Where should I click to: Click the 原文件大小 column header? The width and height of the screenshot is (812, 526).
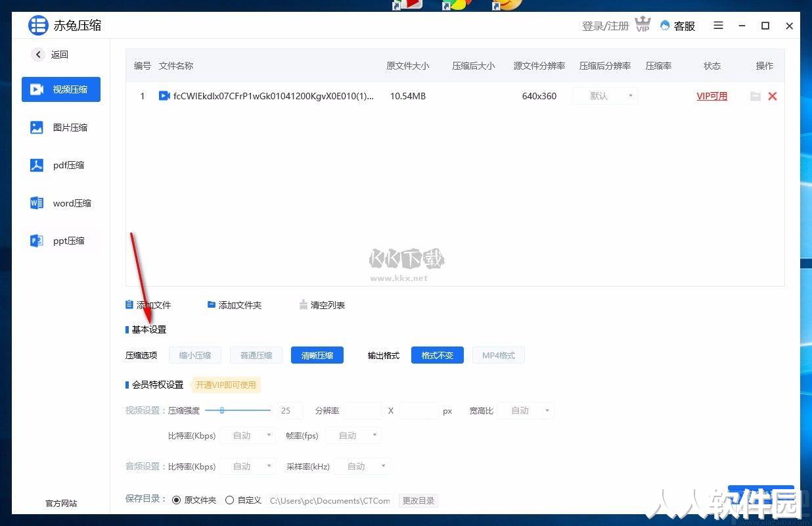click(408, 66)
